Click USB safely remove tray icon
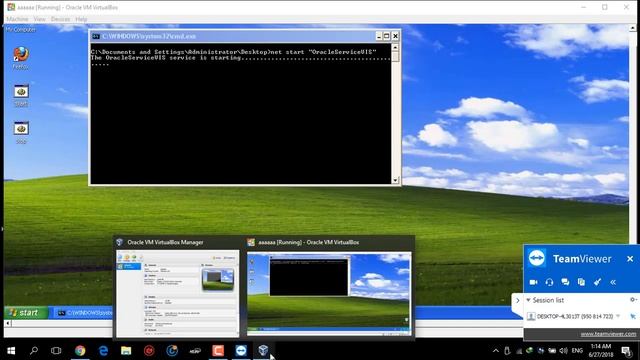The height and width of the screenshot is (360, 640). pos(507,351)
